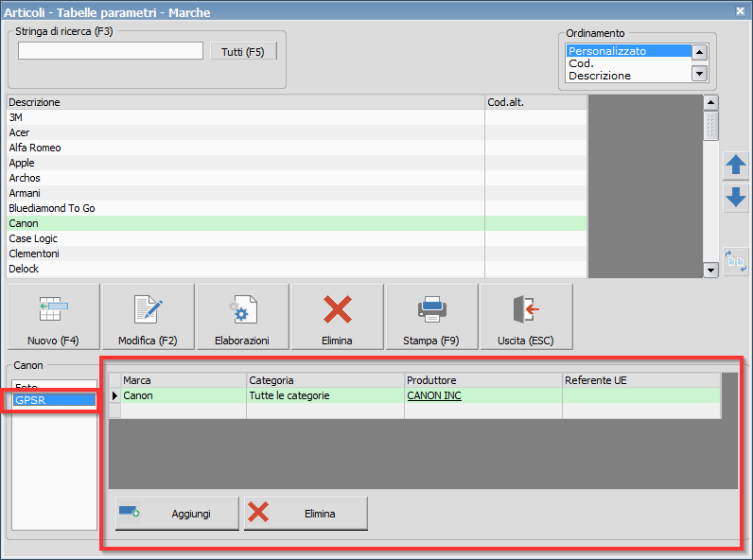Screen dimensions: 753x560
Task: Select the GPSR tab in Canon panel
Action: [54, 400]
